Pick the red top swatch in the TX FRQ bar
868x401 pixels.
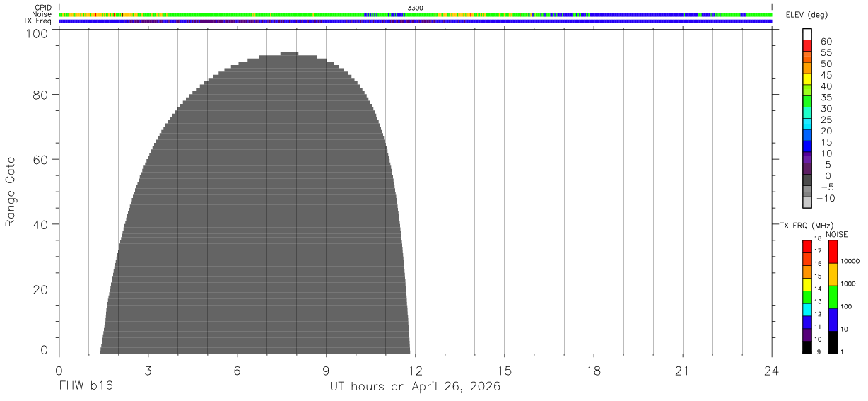[807, 246]
